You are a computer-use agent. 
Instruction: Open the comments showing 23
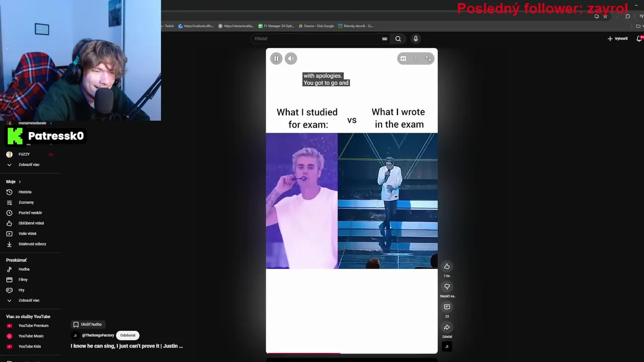[447, 307]
